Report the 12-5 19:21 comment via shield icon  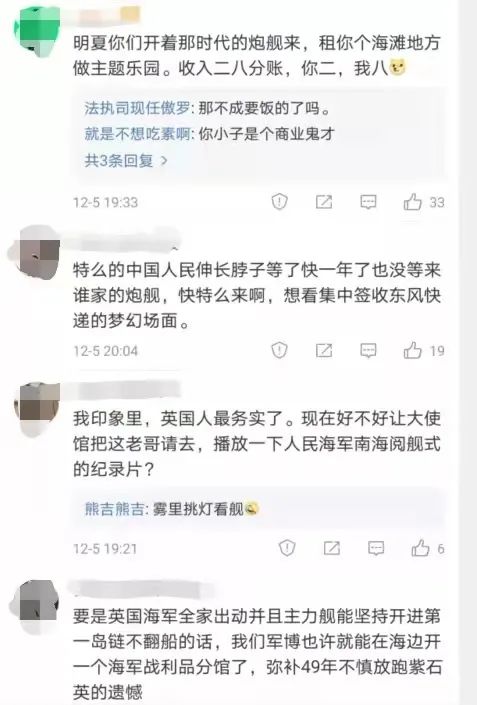(x=287, y=548)
